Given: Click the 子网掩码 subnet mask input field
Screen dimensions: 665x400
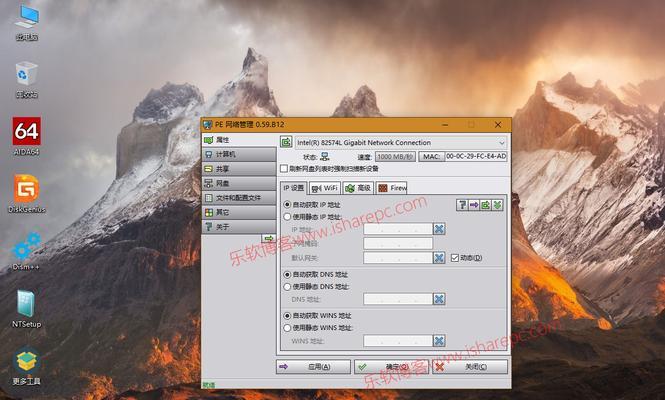Looking at the screenshot, I should [x=398, y=243].
